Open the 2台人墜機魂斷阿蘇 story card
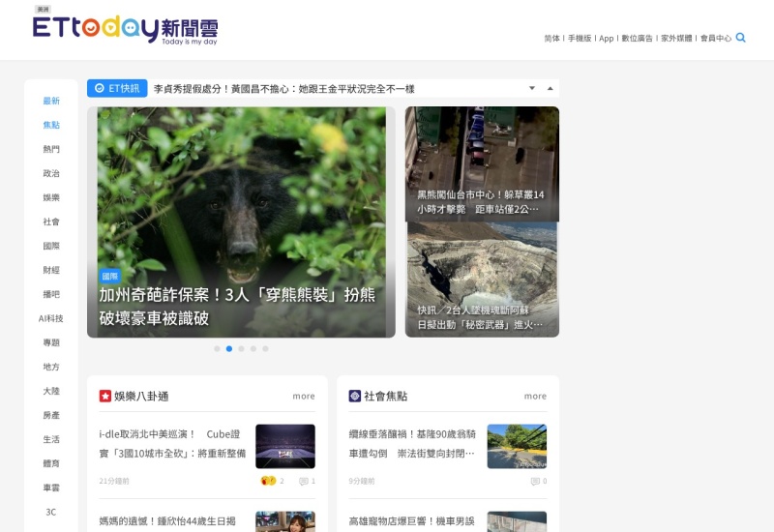 tap(482, 280)
